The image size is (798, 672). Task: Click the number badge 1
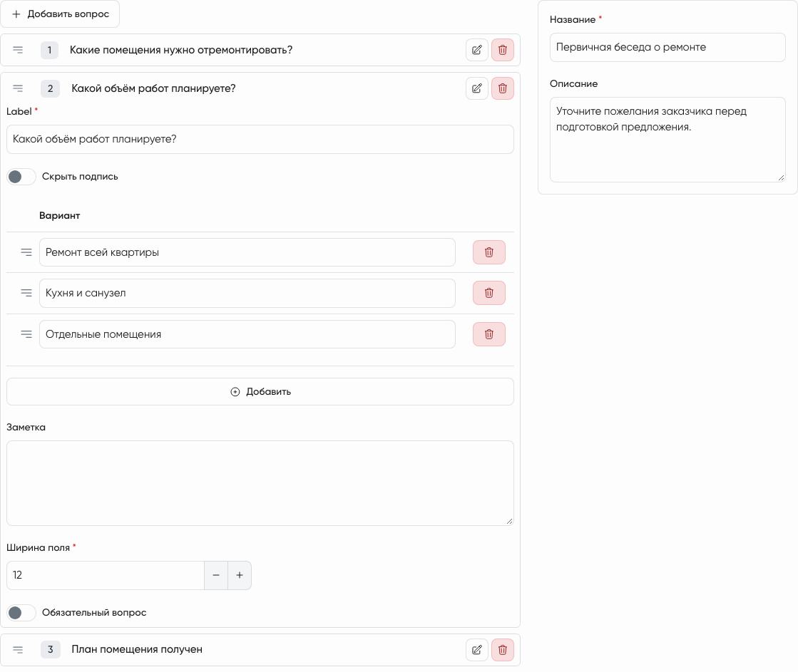tap(49, 50)
